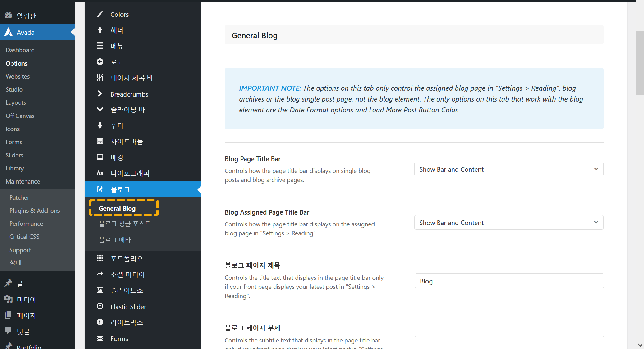Select the 블로그 메타 sub-tab
Screen dimensions: 644x349
[115, 240]
